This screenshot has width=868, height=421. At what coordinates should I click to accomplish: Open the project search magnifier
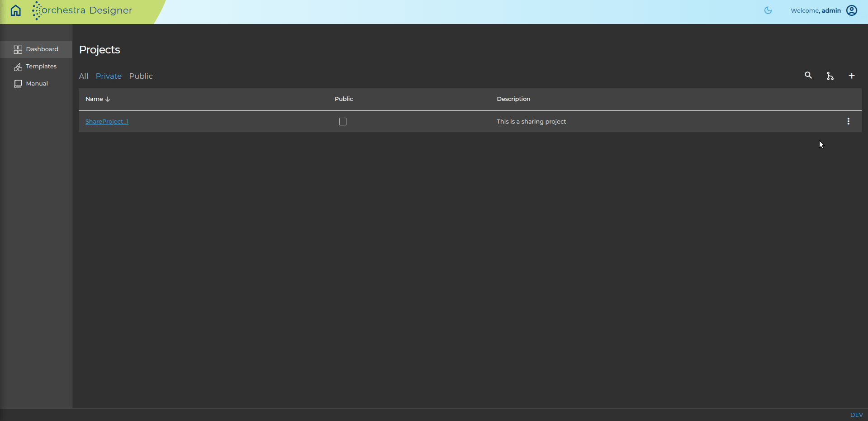point(808,76)
